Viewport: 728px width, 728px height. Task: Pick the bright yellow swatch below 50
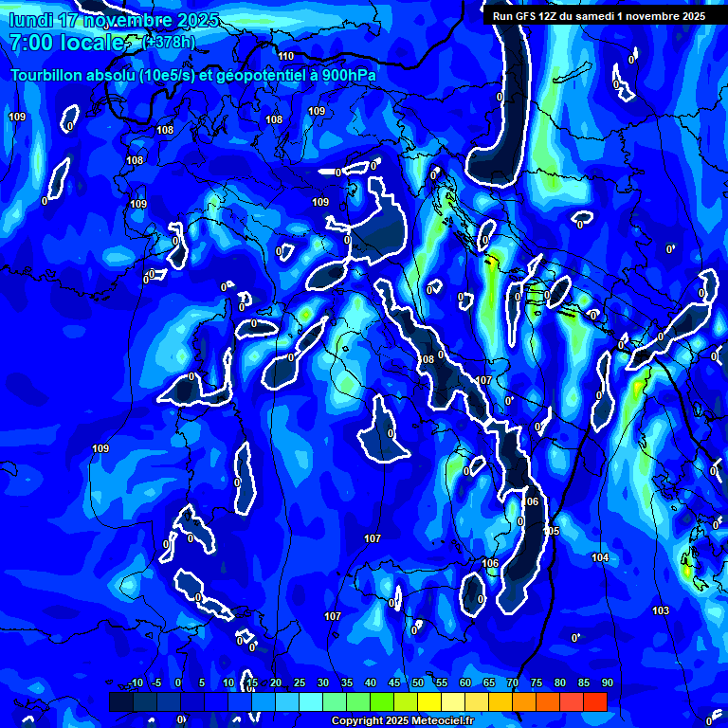click(428, 701)
